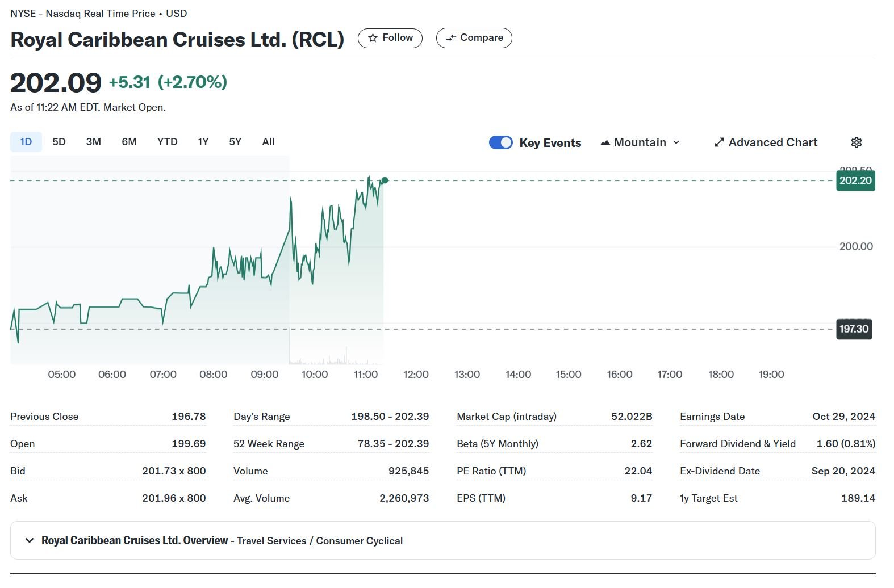Click the 202.20 price label on chart
894x588 pixels.
click(855, 180)
